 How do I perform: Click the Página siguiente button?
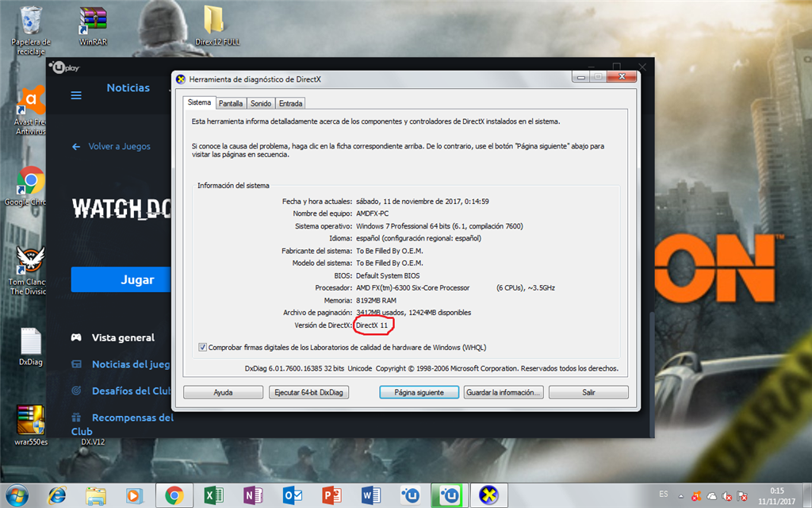click(x=419, y=392)
